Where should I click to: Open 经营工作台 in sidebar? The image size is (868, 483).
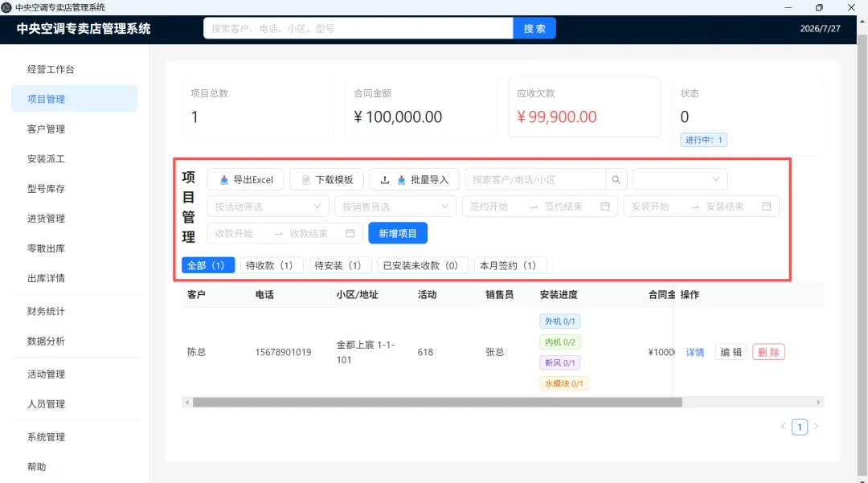click(74, 69)
